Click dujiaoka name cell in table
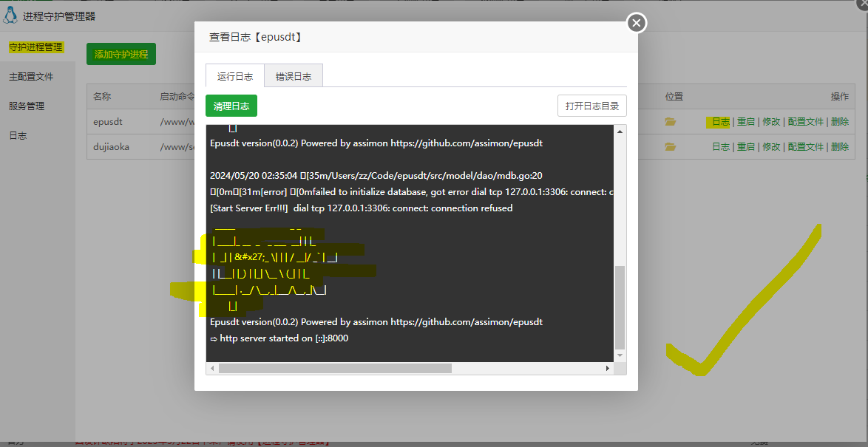This screenshot has height=447, width=868. [111, 146]
